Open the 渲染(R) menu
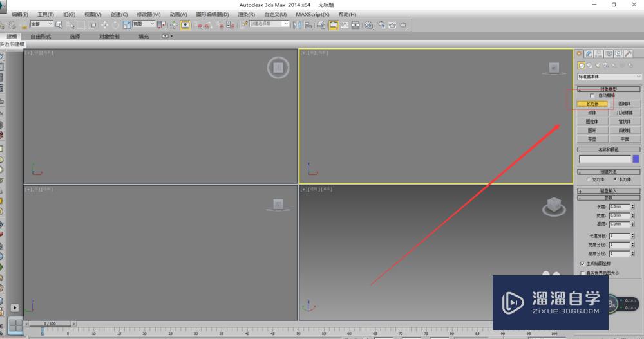This screenshot has height=339, width=644. pyautogui.click(x=247, y=14)
